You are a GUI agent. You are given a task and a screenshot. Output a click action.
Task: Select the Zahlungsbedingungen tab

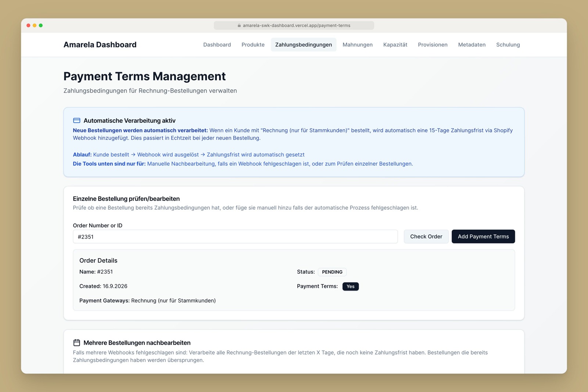(304, 45)
